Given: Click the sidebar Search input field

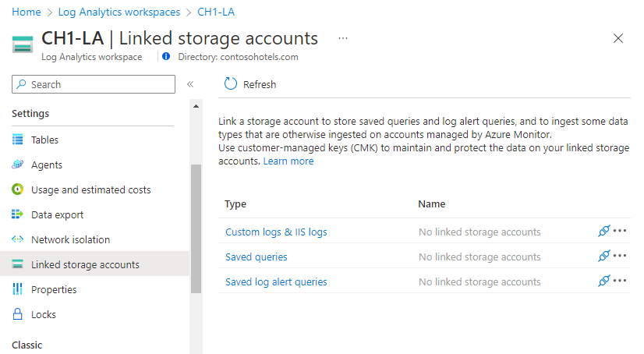Looking at the screenshot, I should [x=94, y=84].
